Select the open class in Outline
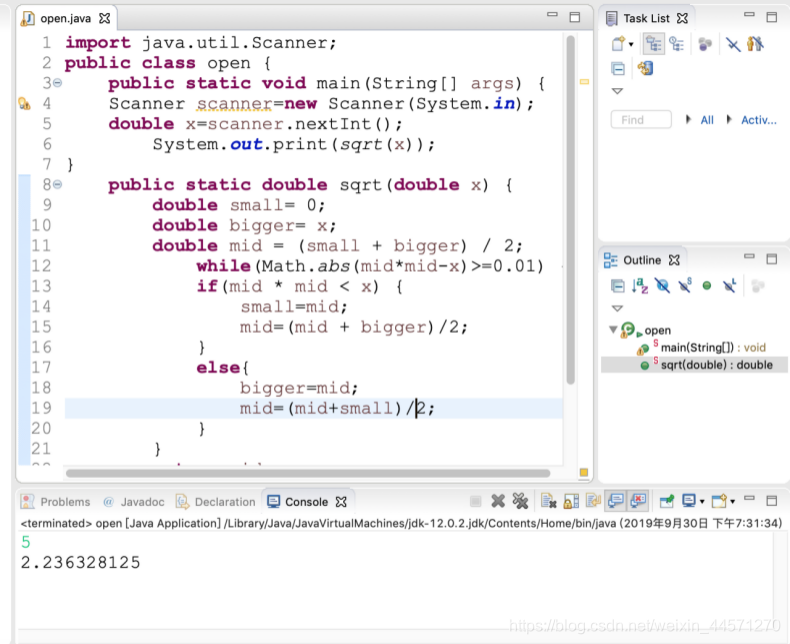 click(657, 331)
